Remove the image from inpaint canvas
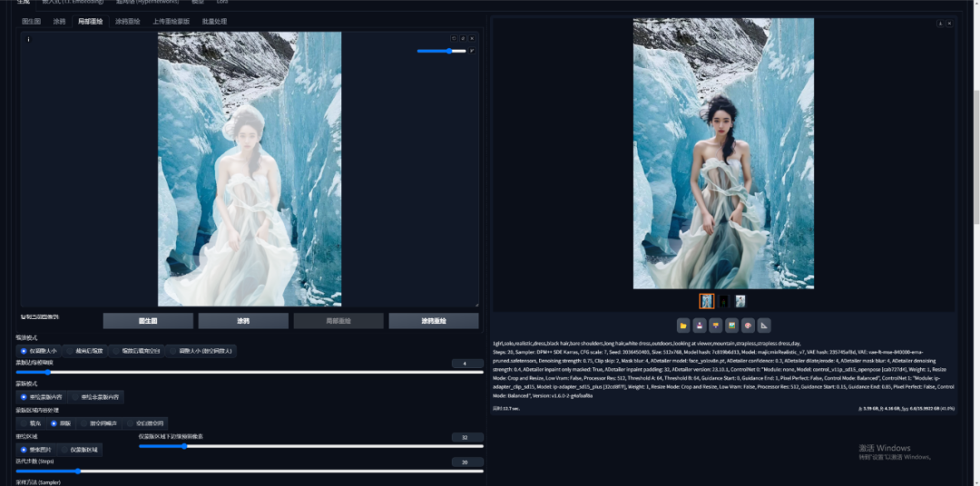Image resolution: width=980 pixels, height=486 pixels. click(472, 38)
